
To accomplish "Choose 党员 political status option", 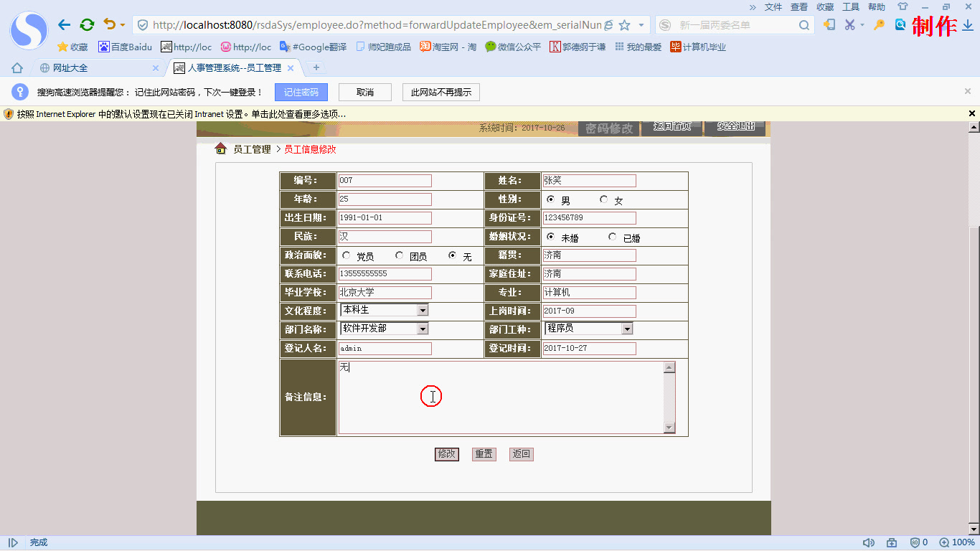I will point(347,255).
